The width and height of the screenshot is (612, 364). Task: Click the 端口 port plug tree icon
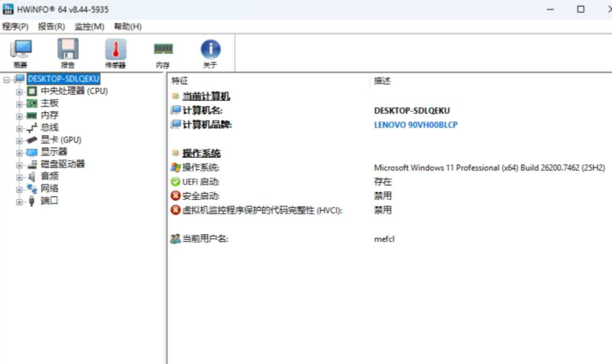(32, 201)
